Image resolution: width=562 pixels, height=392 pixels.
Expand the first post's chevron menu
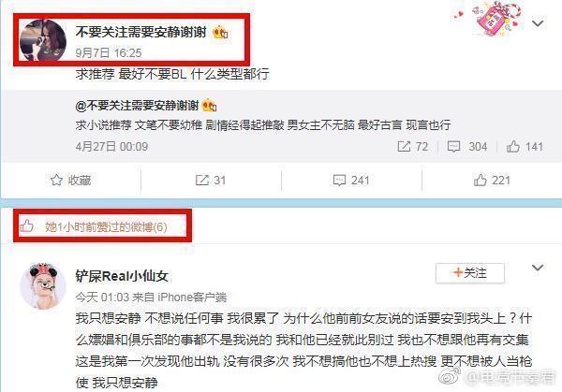[x=538, y=23]
